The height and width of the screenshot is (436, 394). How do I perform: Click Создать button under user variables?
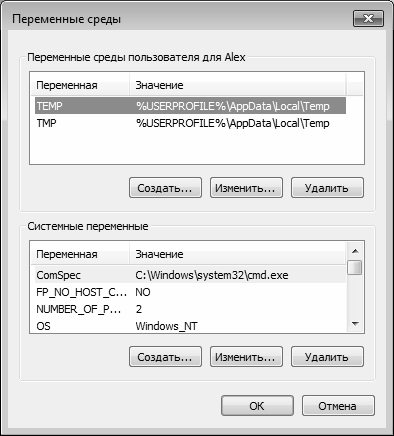click(165, 188)
